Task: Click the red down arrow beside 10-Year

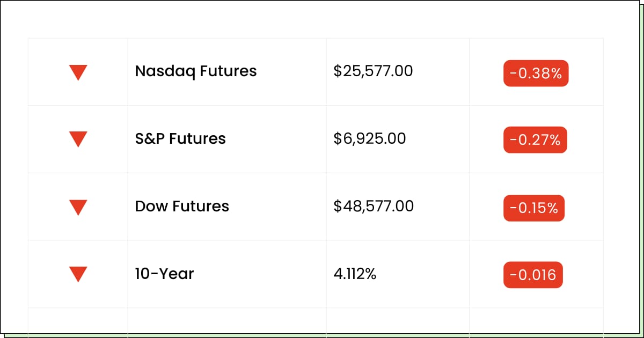Action: (78, 274)
